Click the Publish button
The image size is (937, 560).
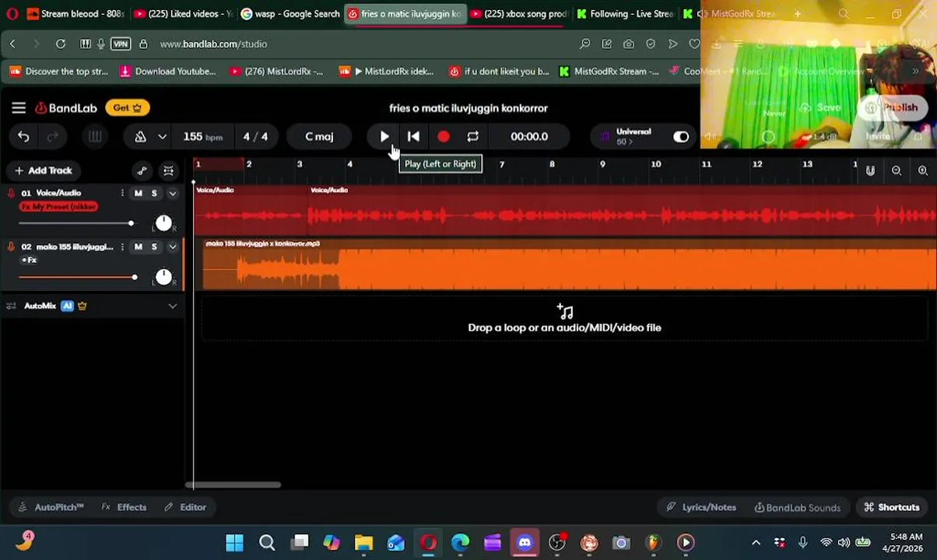pos(893,108)
